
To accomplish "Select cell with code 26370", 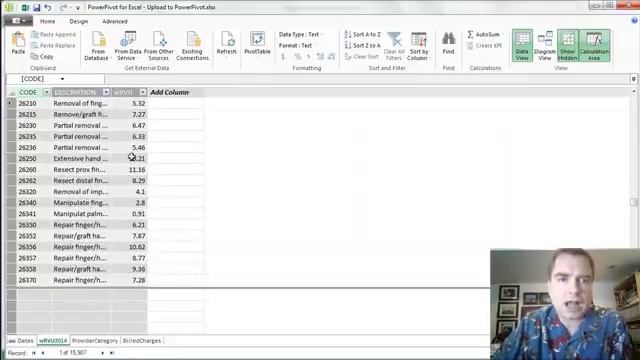I will tap(34, 280).
